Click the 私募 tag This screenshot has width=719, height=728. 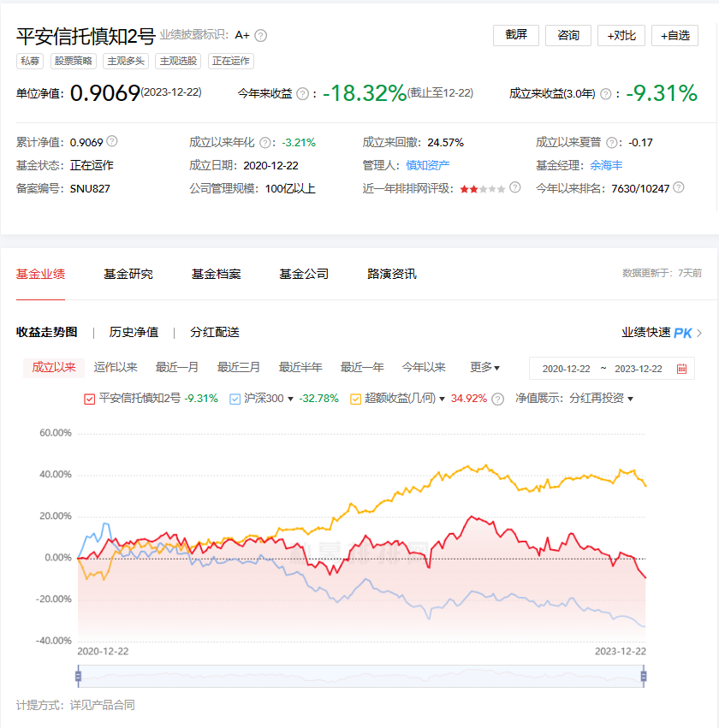click(30, 61)
